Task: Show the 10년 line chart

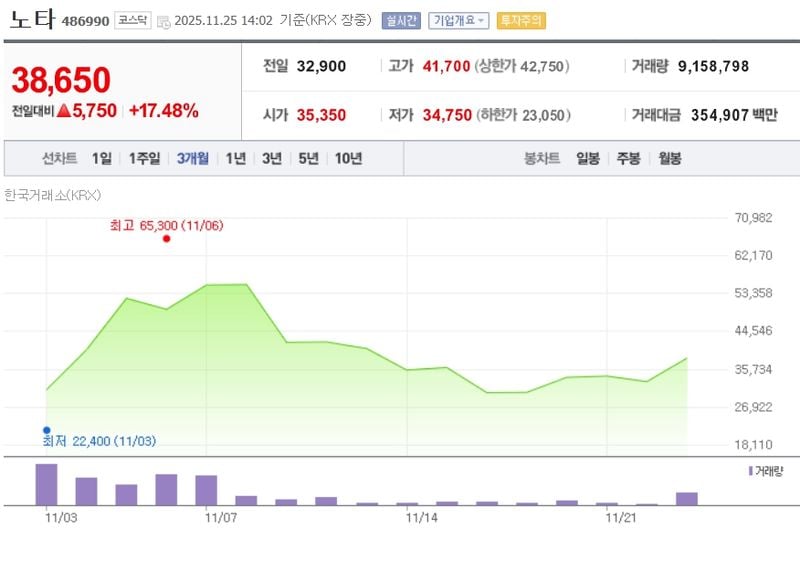Action: pos(348,158)
